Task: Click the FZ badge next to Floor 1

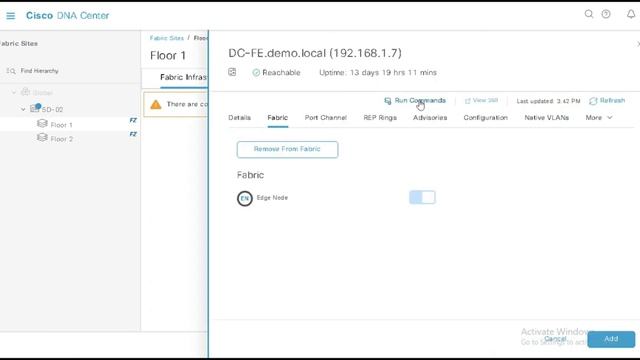Action: coord(133,120)
